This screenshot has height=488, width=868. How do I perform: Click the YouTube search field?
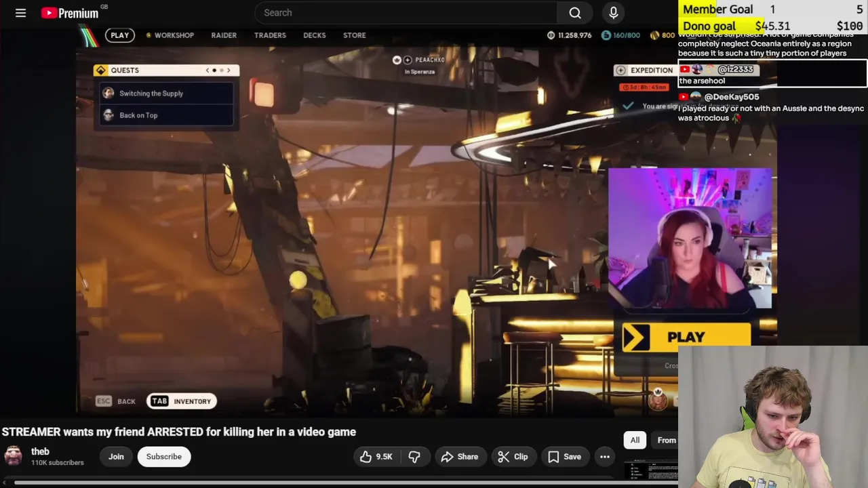[406, 13]
